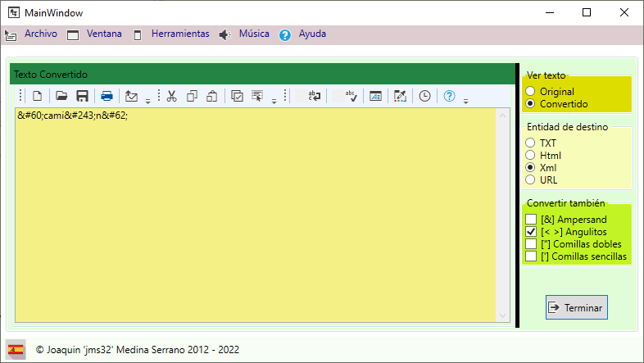Viewport: 644px width, 363px height.
Task: Select the Original text view option
Action: pos(531,92)
